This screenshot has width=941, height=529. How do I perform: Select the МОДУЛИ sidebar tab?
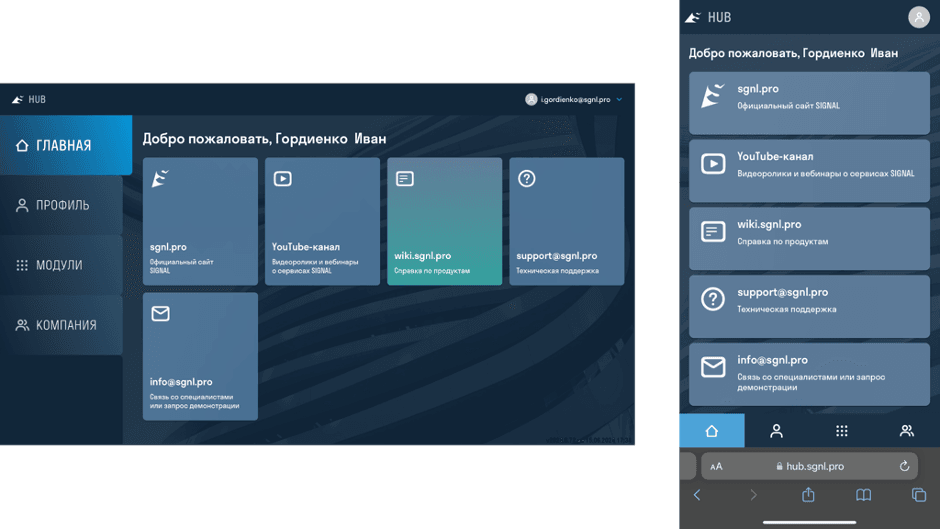click(60, 265)
